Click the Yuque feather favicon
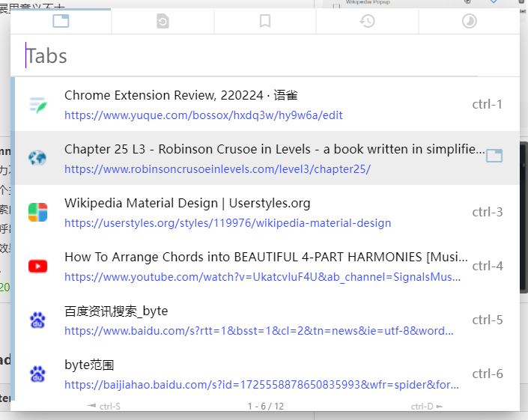 point(37,105)
